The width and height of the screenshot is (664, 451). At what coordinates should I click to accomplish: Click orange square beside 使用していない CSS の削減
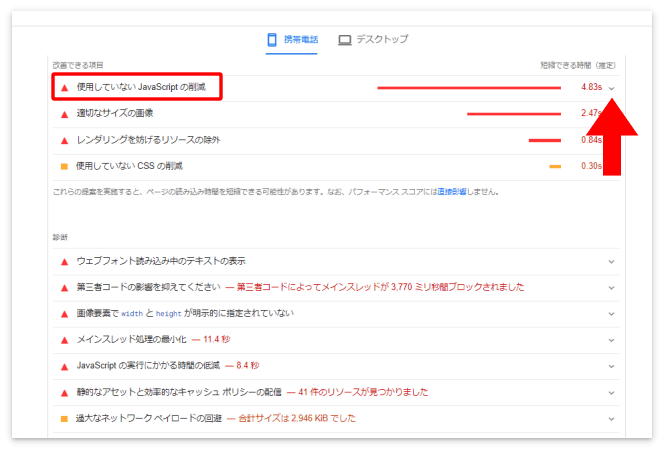64,166
